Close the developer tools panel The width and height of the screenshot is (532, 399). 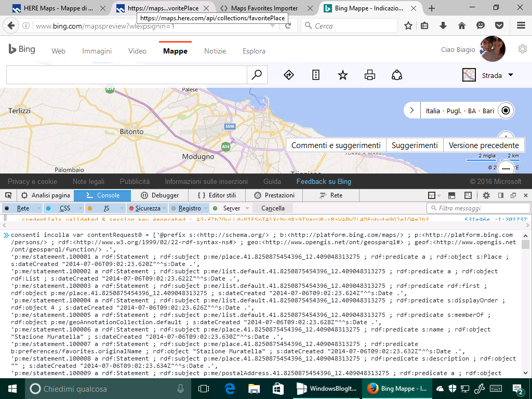526,195
